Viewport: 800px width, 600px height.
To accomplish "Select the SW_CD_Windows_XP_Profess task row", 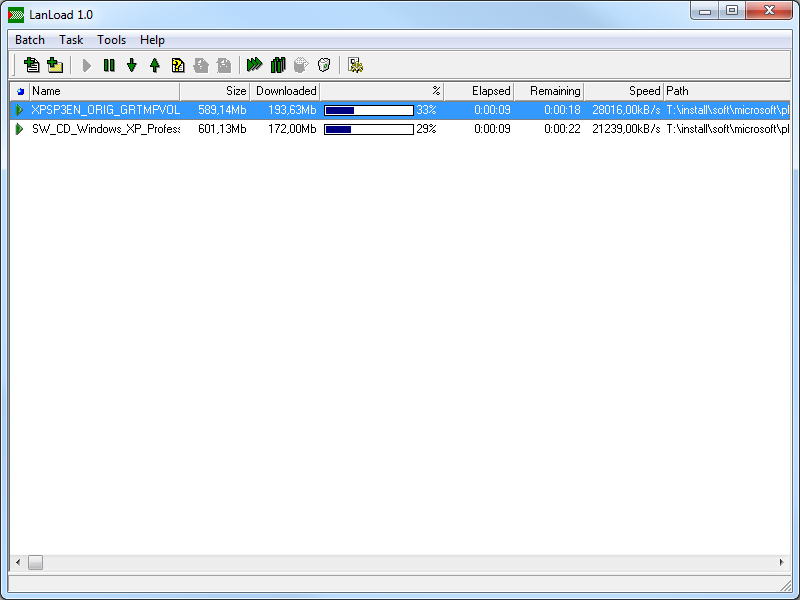I will [x=400, y=129].
